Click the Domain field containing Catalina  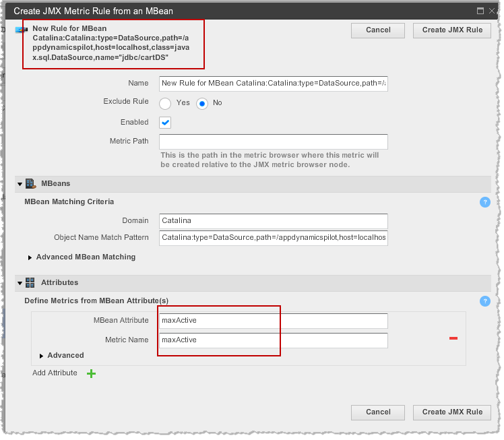(273, 221)
